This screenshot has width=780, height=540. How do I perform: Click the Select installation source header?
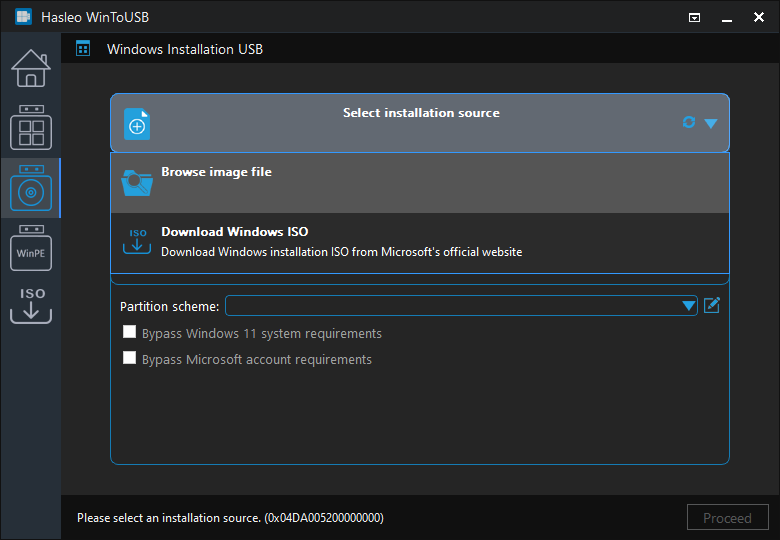(420, 123)
